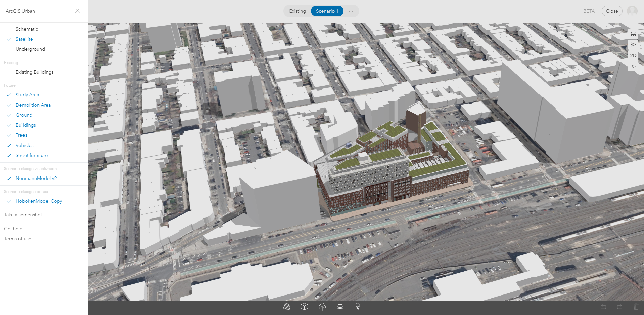Screen dimensions: 644x315
Task: Click the compass navigation arrow
Action: pyautogui.click(x=633, y=66)
